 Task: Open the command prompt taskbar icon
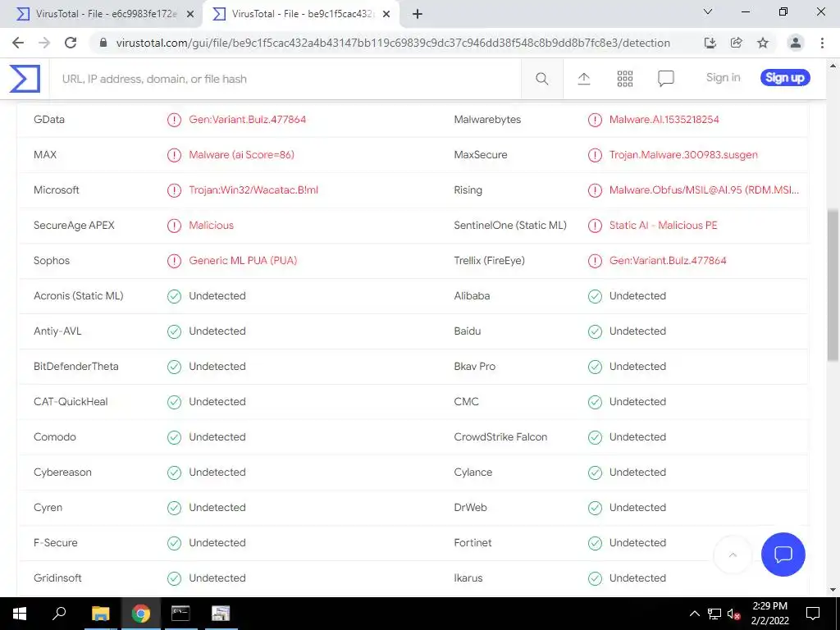180,614
